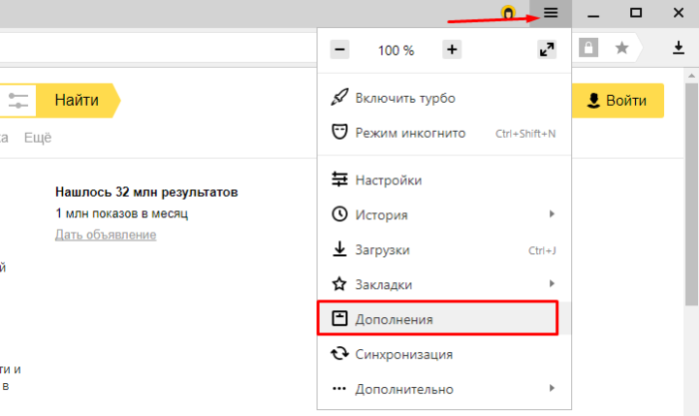Click text 1 млн показов в месяц
The height and width of the screenshot is (416, 699).
[122, 214]
